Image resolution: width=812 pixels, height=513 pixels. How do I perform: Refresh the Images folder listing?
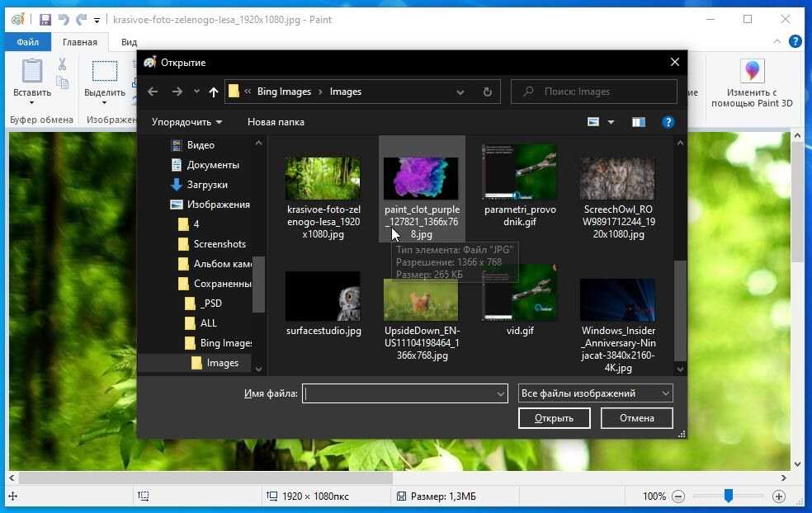(x=487, y=92)
